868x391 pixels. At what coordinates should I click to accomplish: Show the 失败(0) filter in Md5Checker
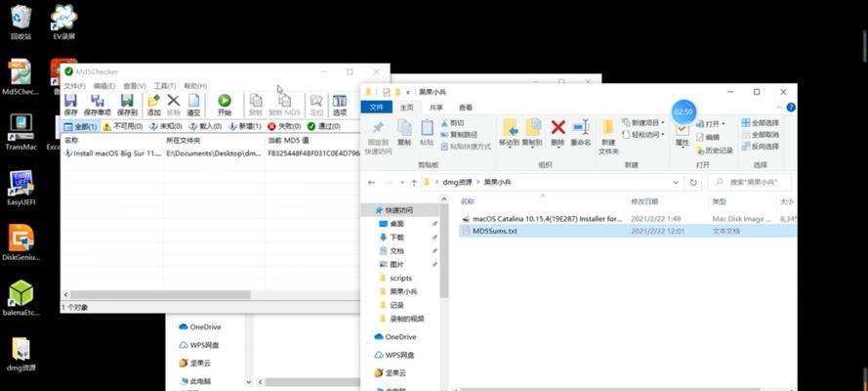point(284,126)
